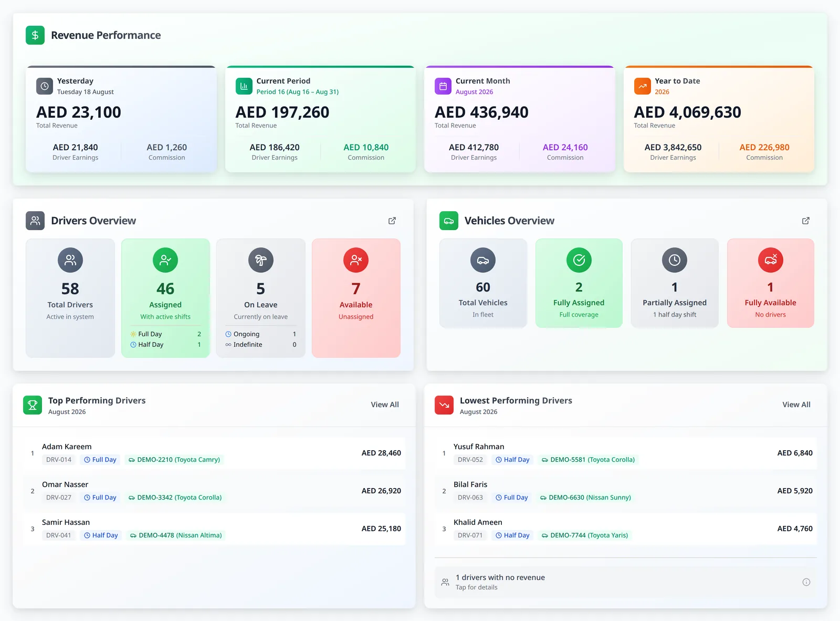
Task: Click the trending icon on Year to Date card
Action: [643, 86]
